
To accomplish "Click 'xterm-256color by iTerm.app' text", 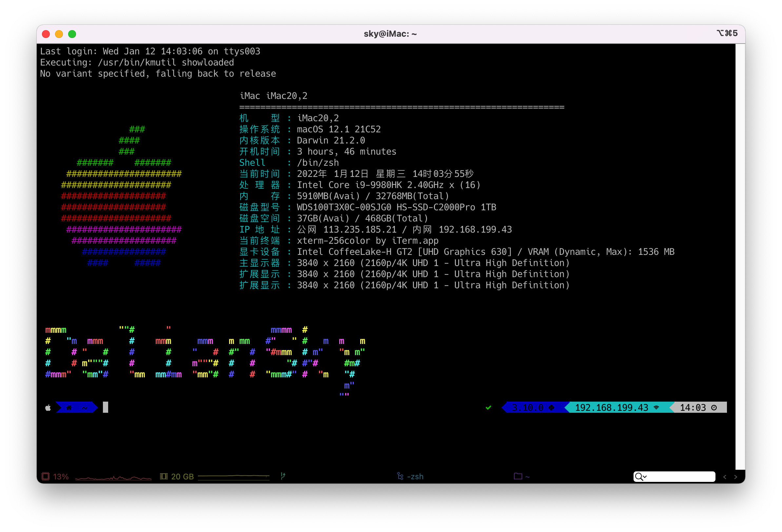I will point(367,241).
